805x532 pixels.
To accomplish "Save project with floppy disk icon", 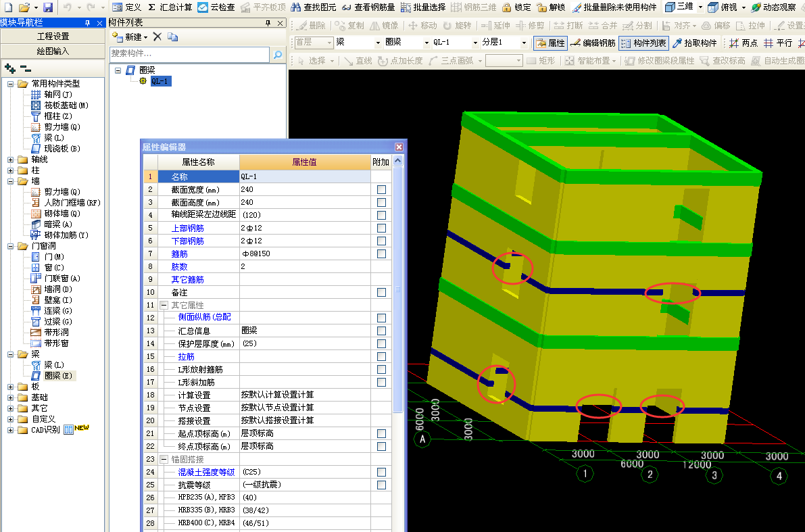I will (48, 7).
